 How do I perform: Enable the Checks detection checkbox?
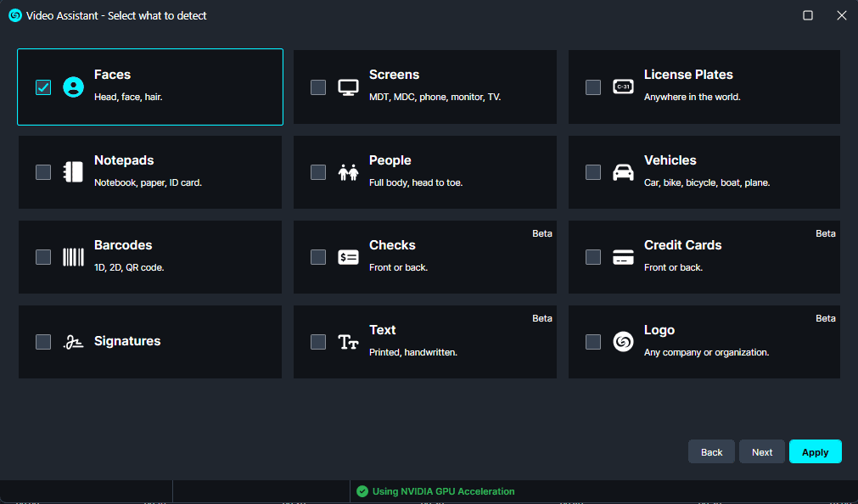point(318,257)
